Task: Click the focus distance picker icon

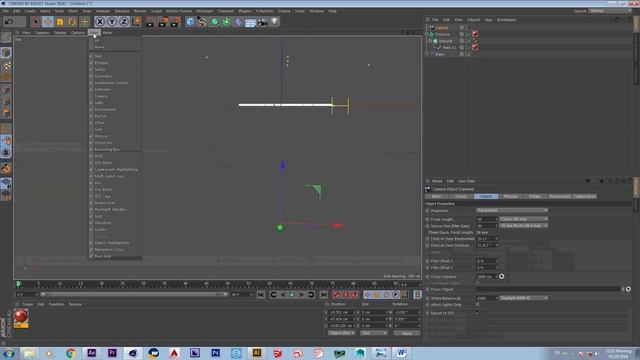Action: point(502,276)
